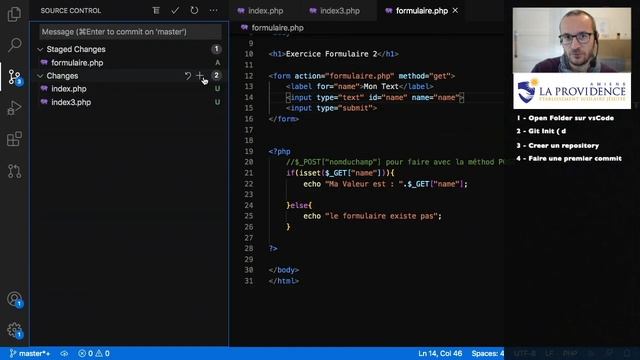The image size is (640, 360).
Task: Click the closing </body> tag
Action: 284,270
